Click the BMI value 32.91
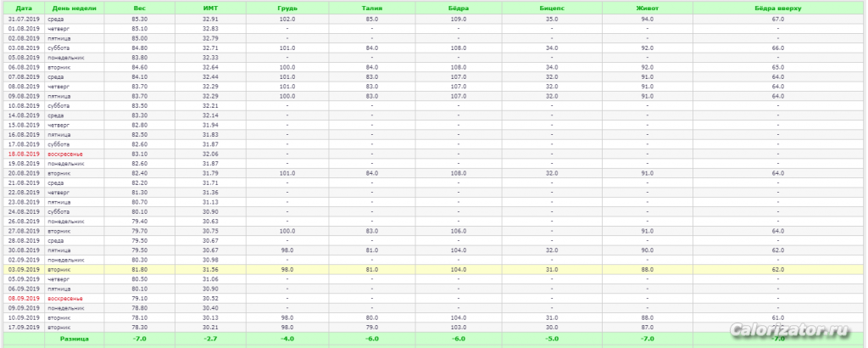The height and width of the screenshot is (348, 868). [210, 19]
